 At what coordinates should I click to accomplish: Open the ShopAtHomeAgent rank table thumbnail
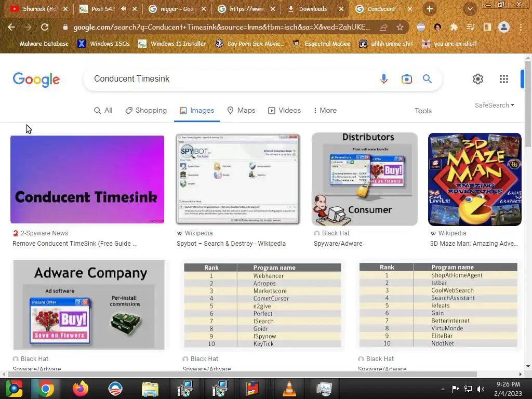coord(438,305)
